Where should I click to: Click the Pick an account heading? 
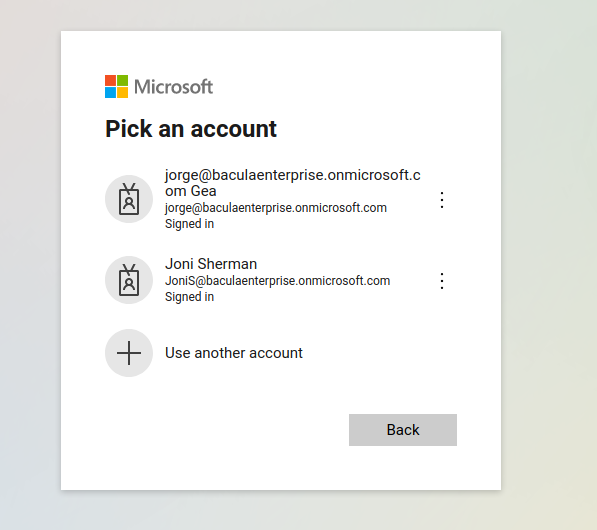191,129
